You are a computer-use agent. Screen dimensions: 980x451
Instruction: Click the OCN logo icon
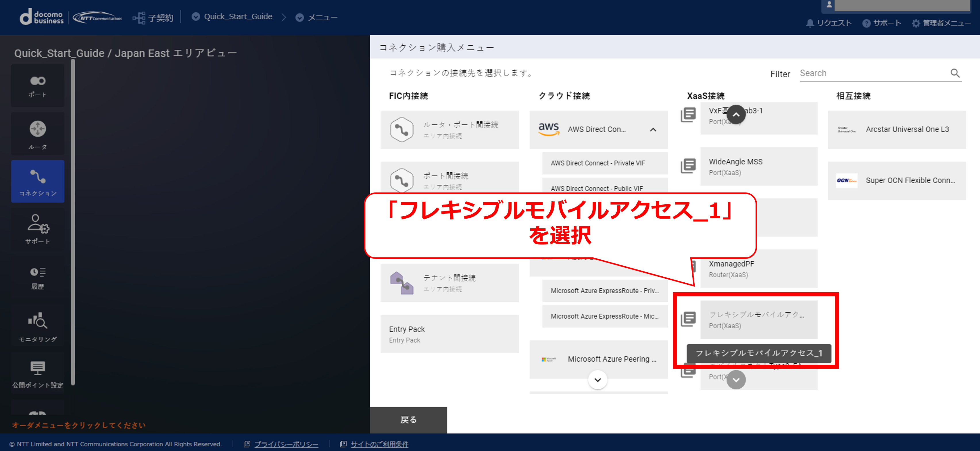pyautogui.click(x=846, y=180)
